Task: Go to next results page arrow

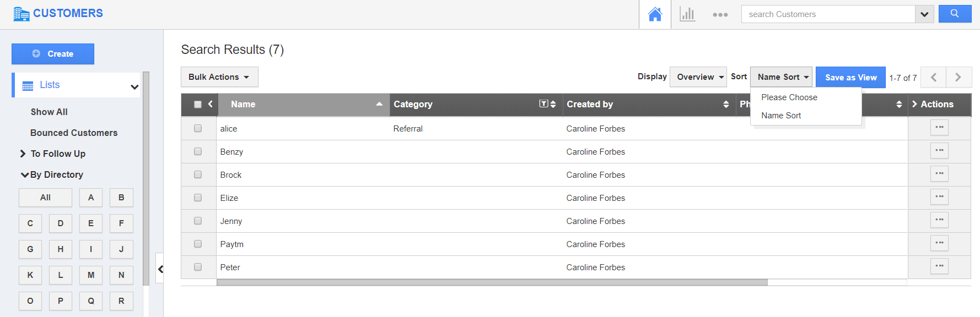Action: [959, 78]
